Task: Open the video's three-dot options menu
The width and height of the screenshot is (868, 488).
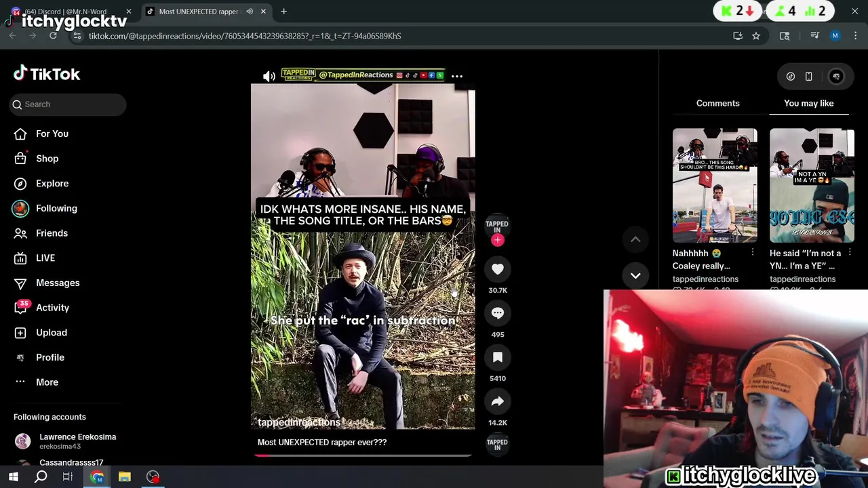Action: (457, 77)
